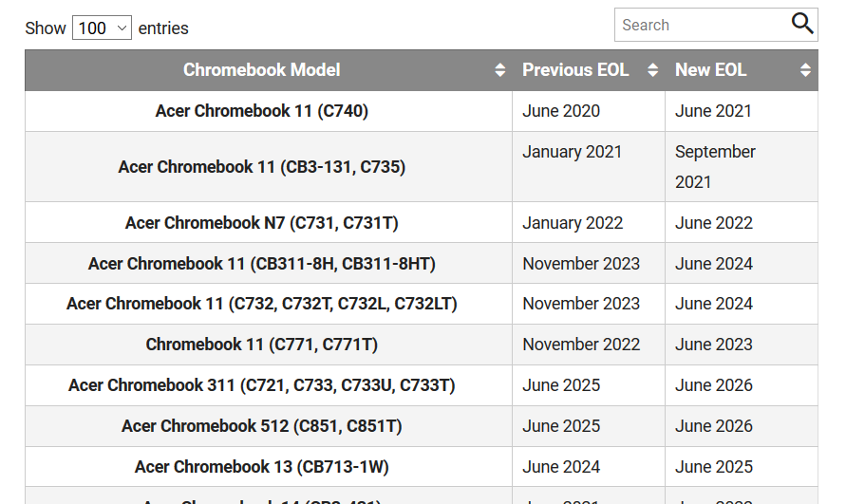Select Acer Chromebook 13 (CB713-1W) row
Viewport: 846px width, 504px height.
[422, 467]
